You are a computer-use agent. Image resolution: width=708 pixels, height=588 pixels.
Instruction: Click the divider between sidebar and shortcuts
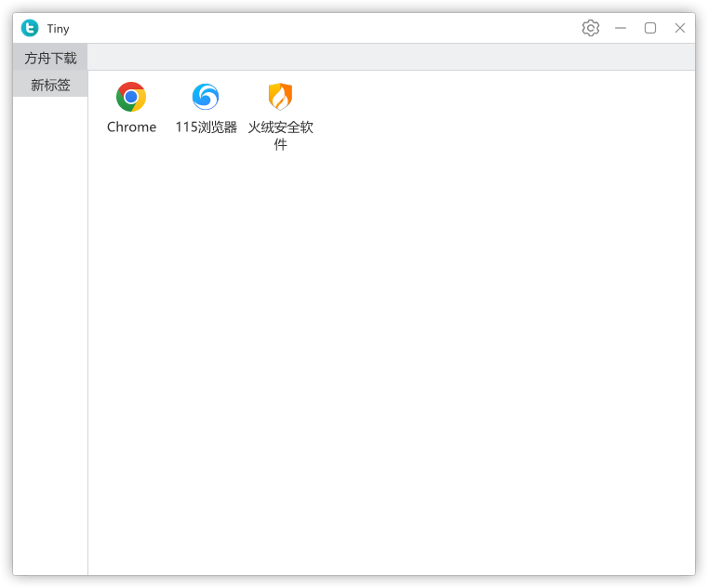point(87,326)
